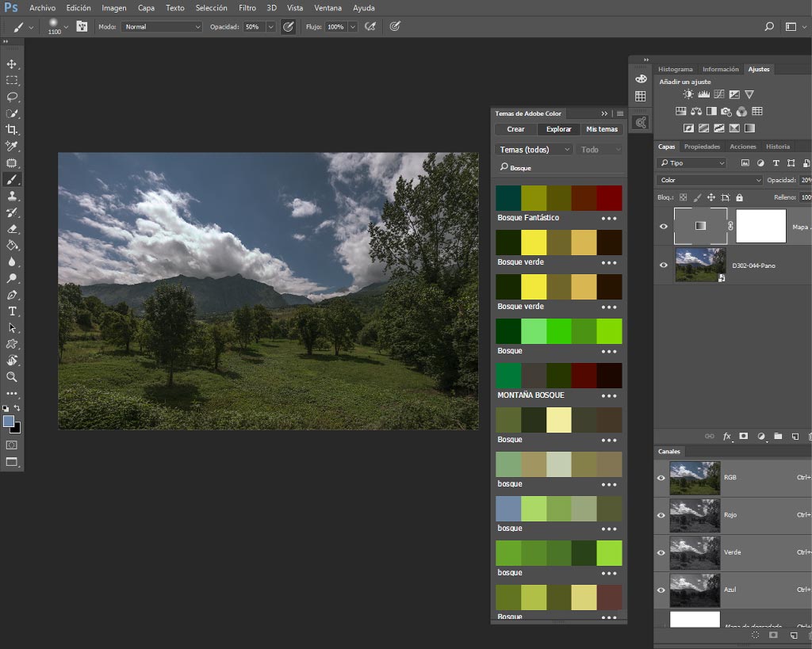The image size is (812, 649).
Task: Click the Mis temas button
Action: pos(602,129)
